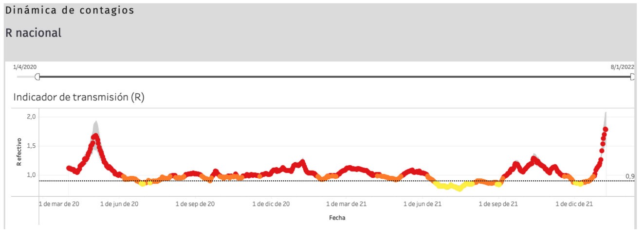Click the '1 de mar de 20' axis tick

click(x=59, y=204)
